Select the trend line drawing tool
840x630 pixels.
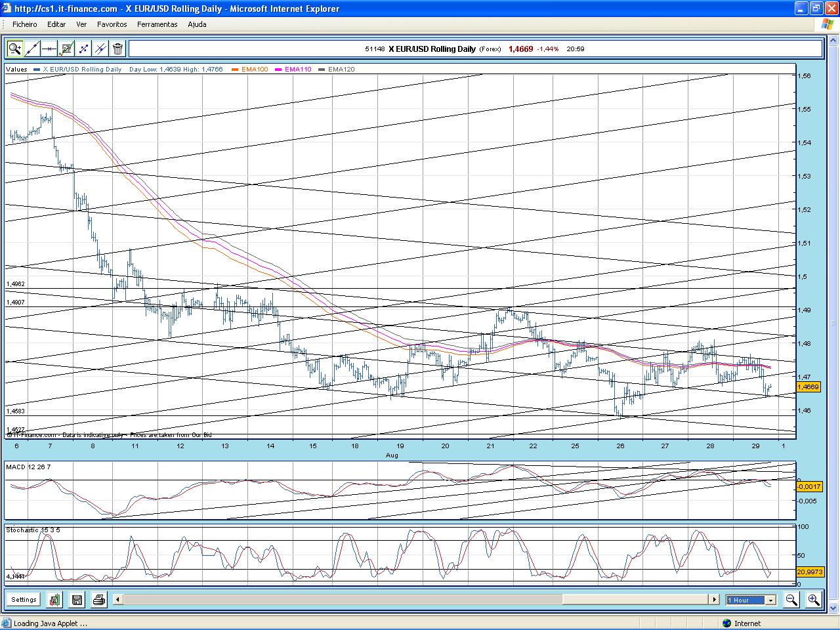(32, 49)
